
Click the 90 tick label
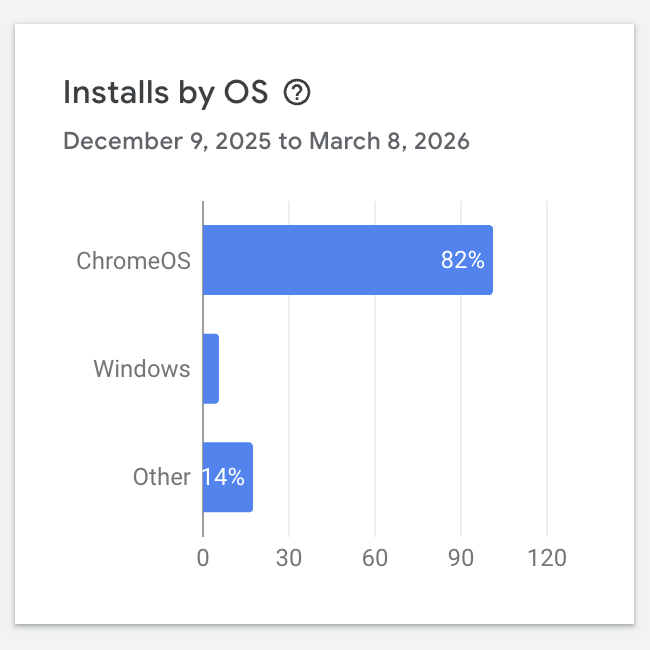[461, 558]
